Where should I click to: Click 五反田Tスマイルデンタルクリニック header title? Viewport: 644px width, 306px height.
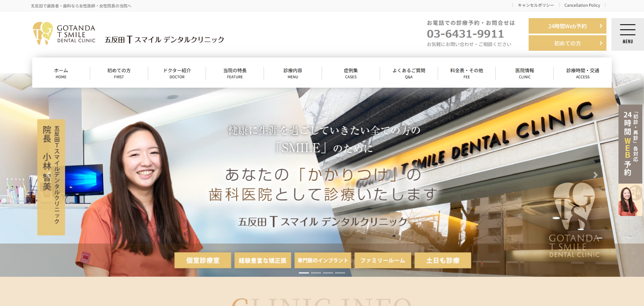pyautogui.click(x=164, y=40)
